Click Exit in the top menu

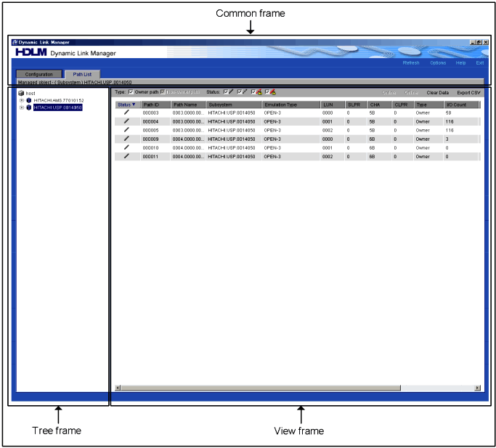pyautogui.click(x=480, y=62)
